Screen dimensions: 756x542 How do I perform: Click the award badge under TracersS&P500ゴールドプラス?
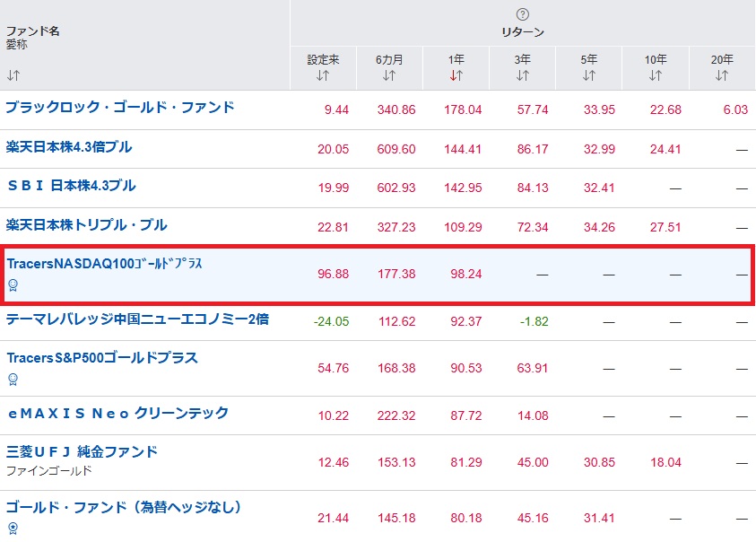pyautogui.click(x=13, y=379)
